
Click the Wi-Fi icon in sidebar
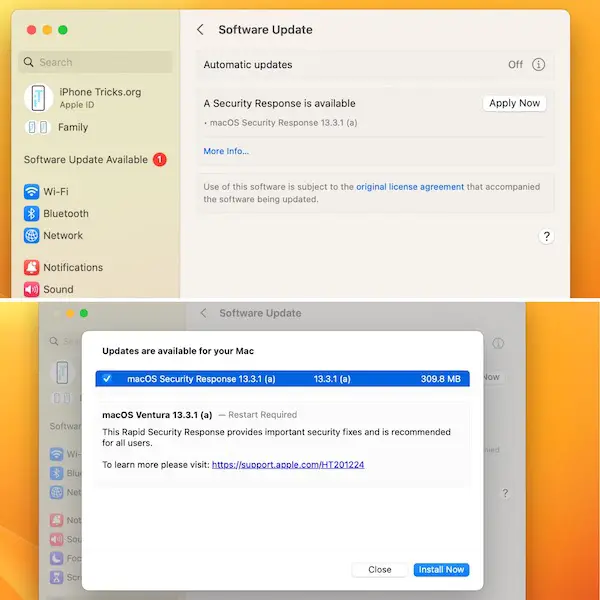click(32, 191)
